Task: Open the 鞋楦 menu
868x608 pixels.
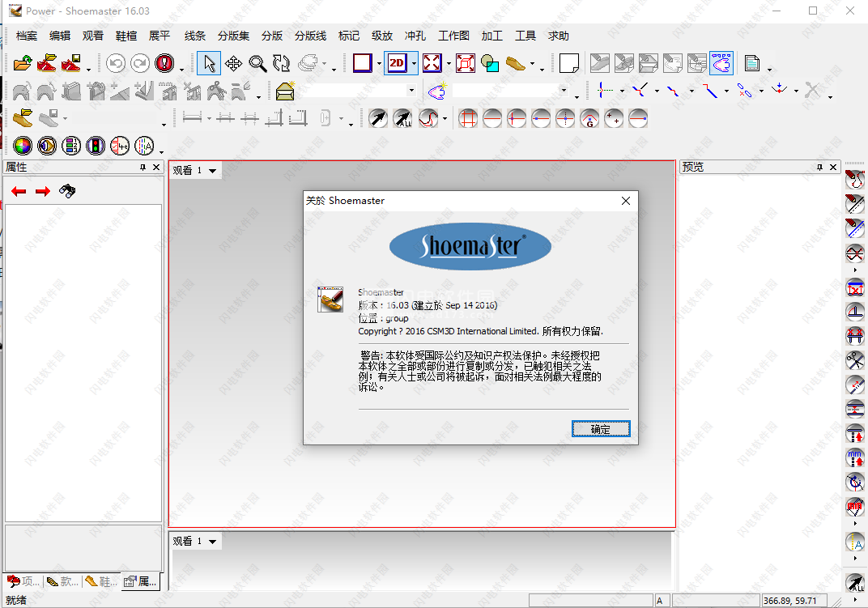Action: (126, 36)
